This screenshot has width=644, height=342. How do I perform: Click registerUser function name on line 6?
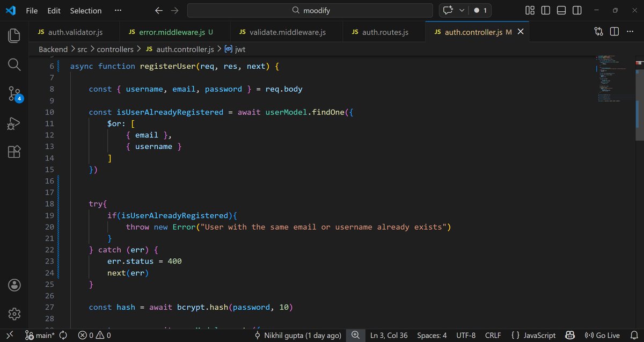pos(167,66)
